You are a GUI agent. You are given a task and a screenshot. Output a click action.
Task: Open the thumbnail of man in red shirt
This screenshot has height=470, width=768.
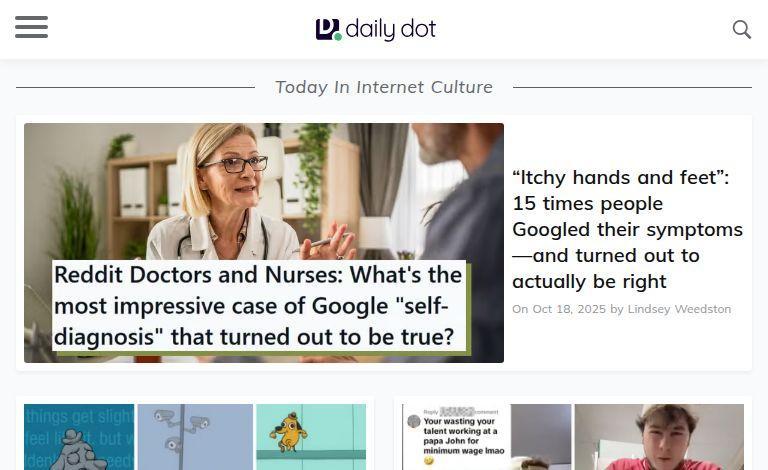point(659,437)
